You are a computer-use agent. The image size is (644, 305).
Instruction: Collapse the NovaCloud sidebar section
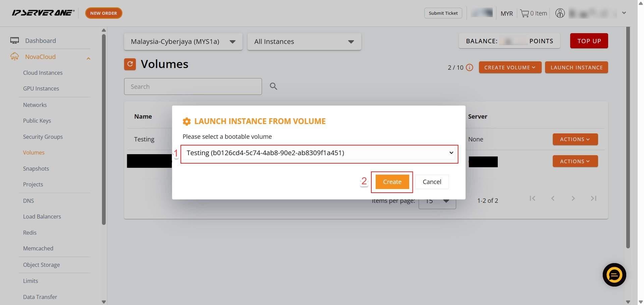[88, 58]
